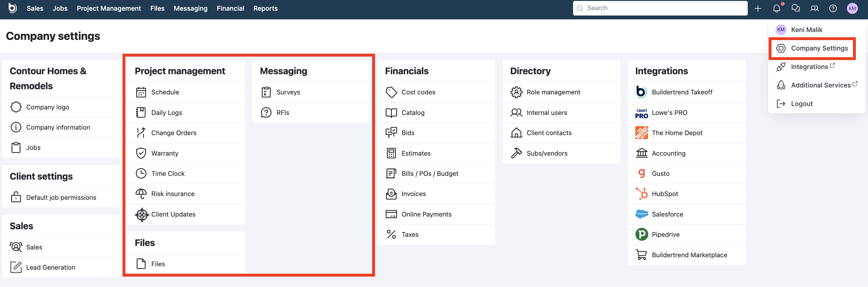Click the Pipedrive logo icon
The height and width of the screenshot is (287, 868).
pyautogui.click(x=641, y=234)
